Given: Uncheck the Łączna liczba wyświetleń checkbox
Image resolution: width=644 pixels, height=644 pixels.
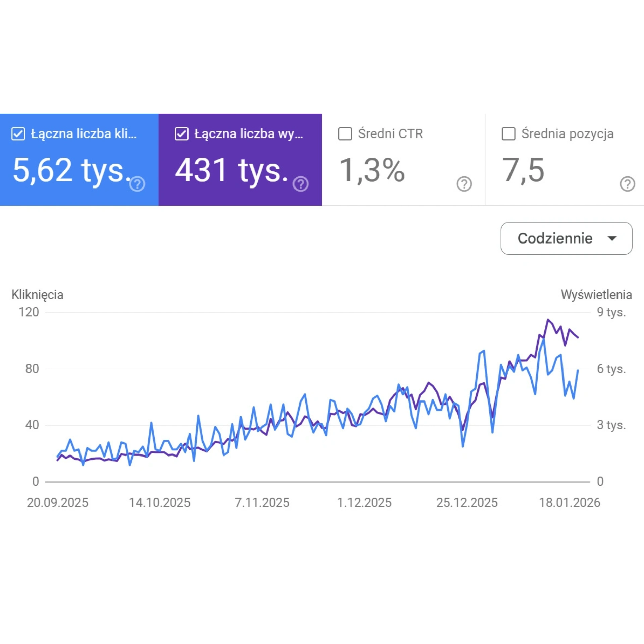Looking at the screenshot, I should 181,133.
